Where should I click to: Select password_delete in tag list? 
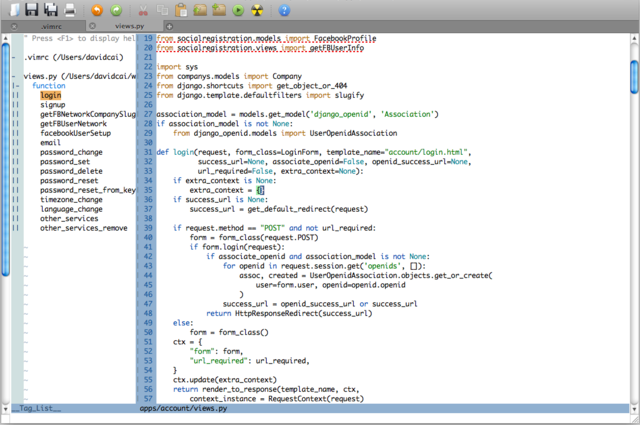point(71,171)
